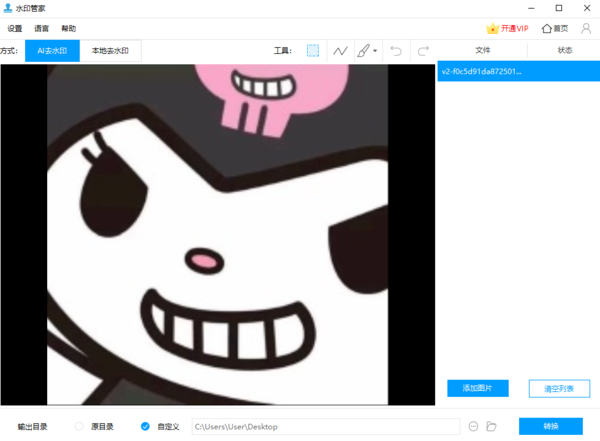600x441 pixels.
Task: Open the 开通VIP upgrade link
Action: [x=507, y=28]
